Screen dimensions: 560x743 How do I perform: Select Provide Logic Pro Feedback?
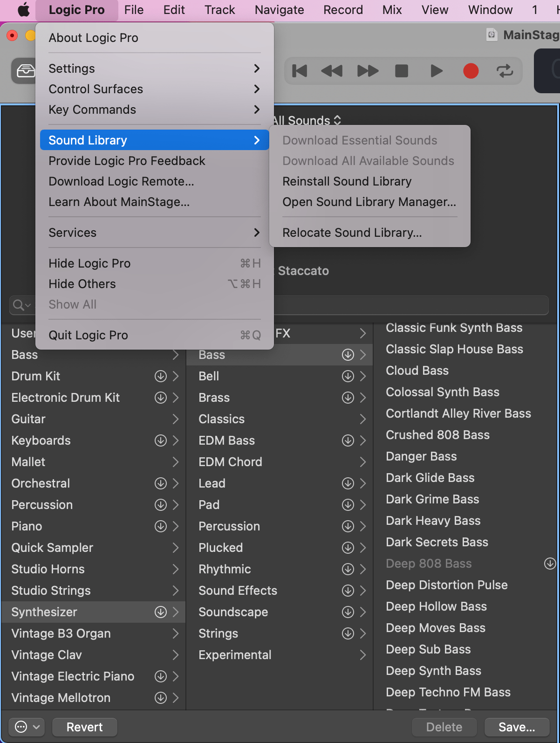155,161
